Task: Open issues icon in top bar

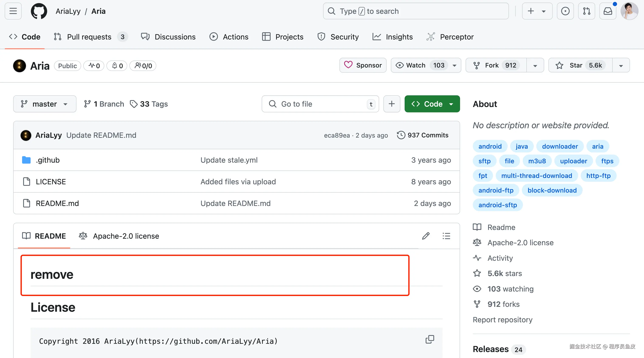Action: pos(565,11)
